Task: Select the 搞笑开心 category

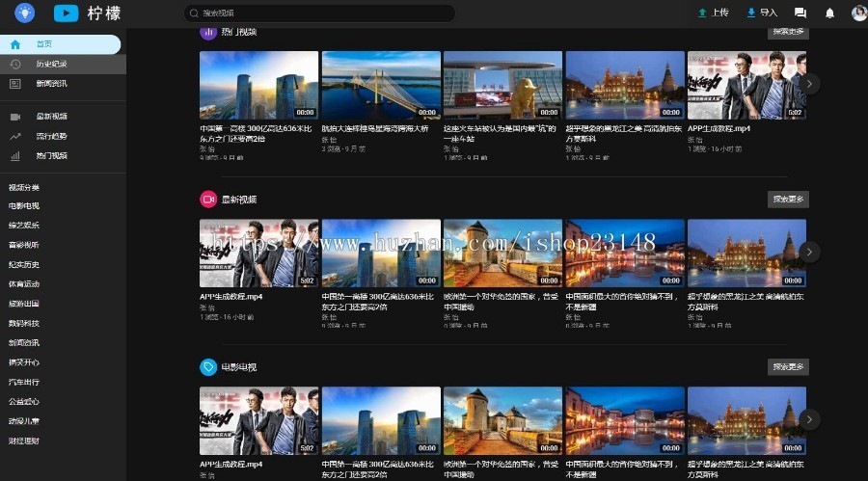Action: point(24,362)
